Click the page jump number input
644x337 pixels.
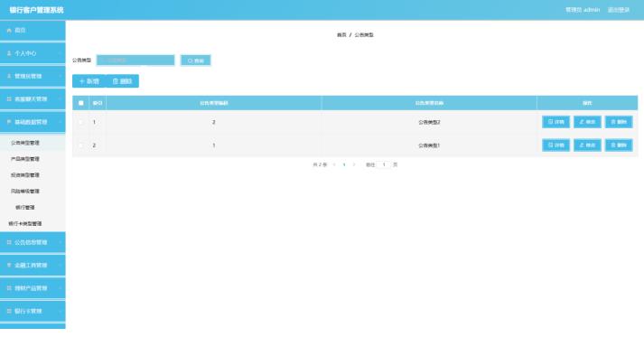point(384,164)
